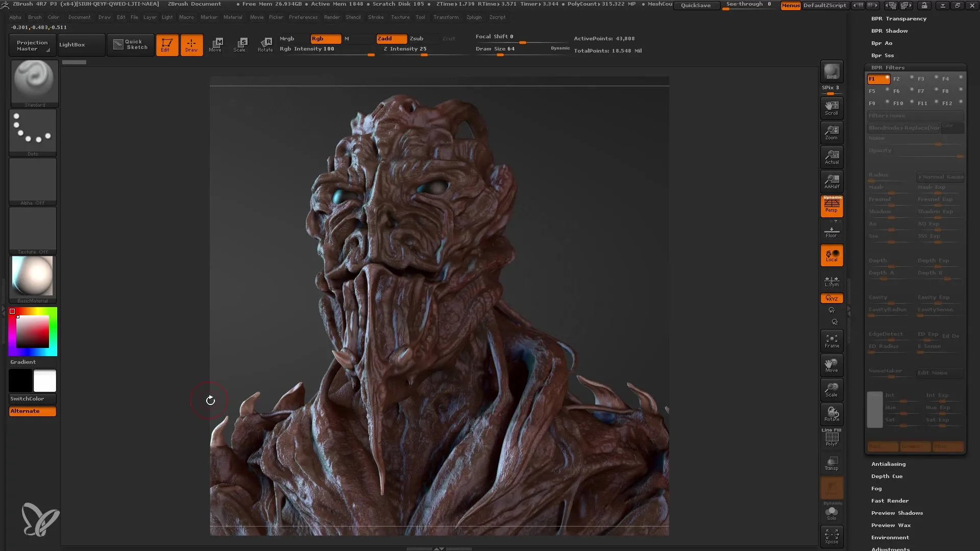The image size is (980, 551).
Task: Click the Local coordinate system icon
Action: click(x=831, y=256)
